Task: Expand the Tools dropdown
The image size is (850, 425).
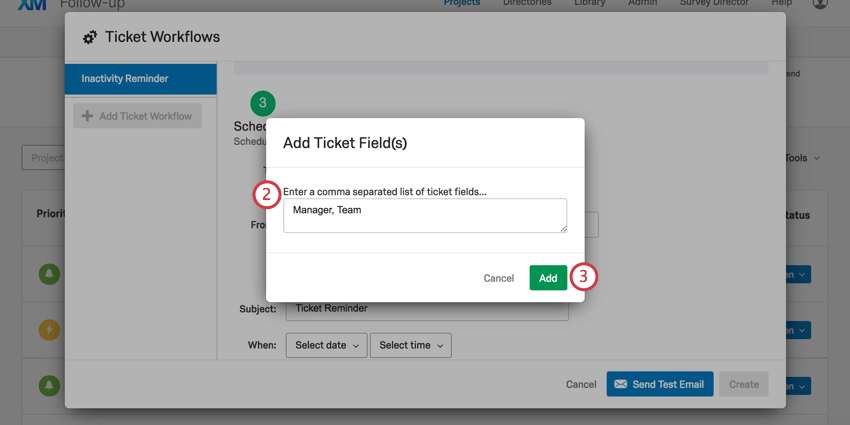Action: point(802,158)
